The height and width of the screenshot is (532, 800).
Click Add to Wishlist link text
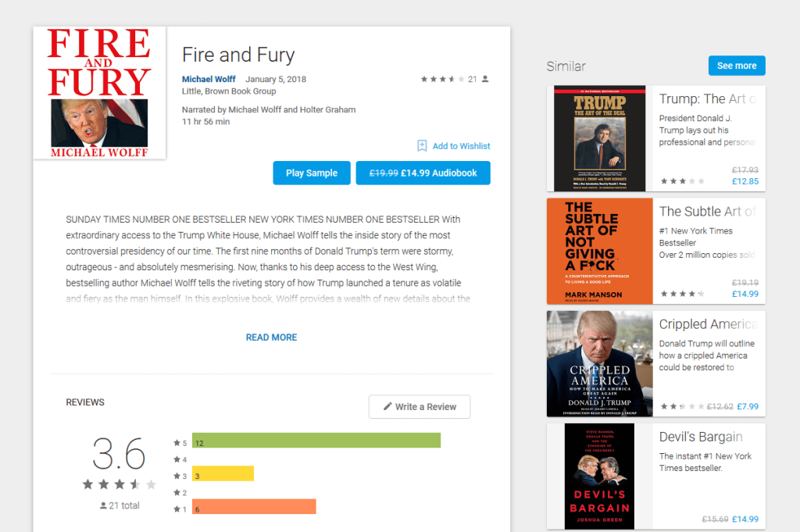pos(461,146)
